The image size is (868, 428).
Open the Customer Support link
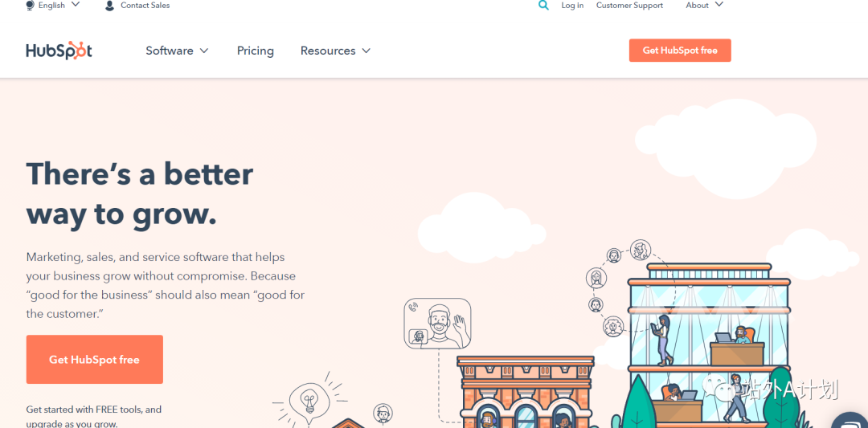pyautogui.click(x=629, y=5)
